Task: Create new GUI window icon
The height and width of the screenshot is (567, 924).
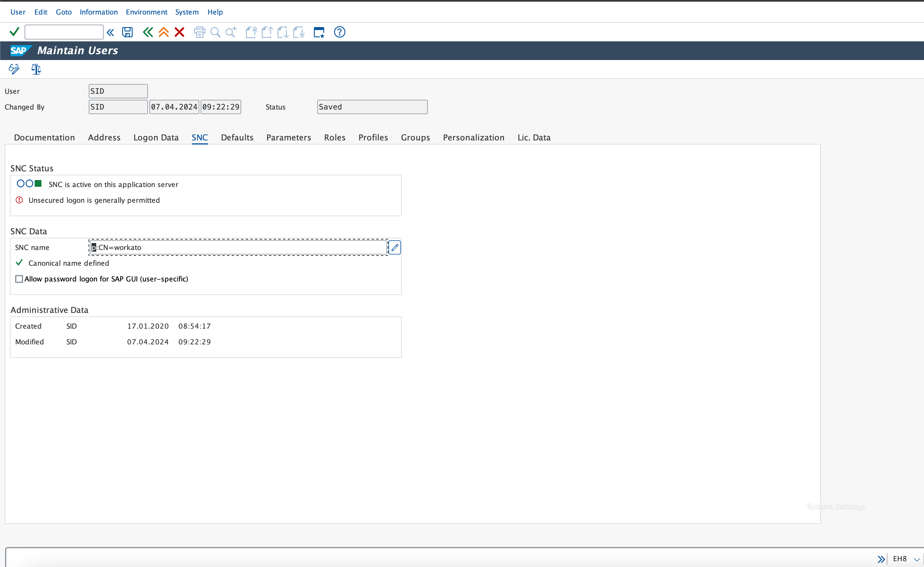Action: [x=319, y=32]
